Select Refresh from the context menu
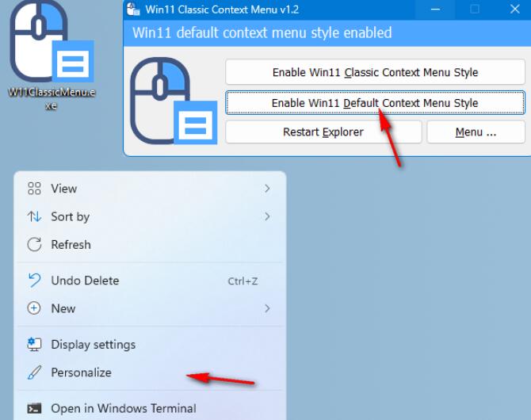The height and width of the screenshot is (420, 531). pyautogui.click(x=150, y=244)
